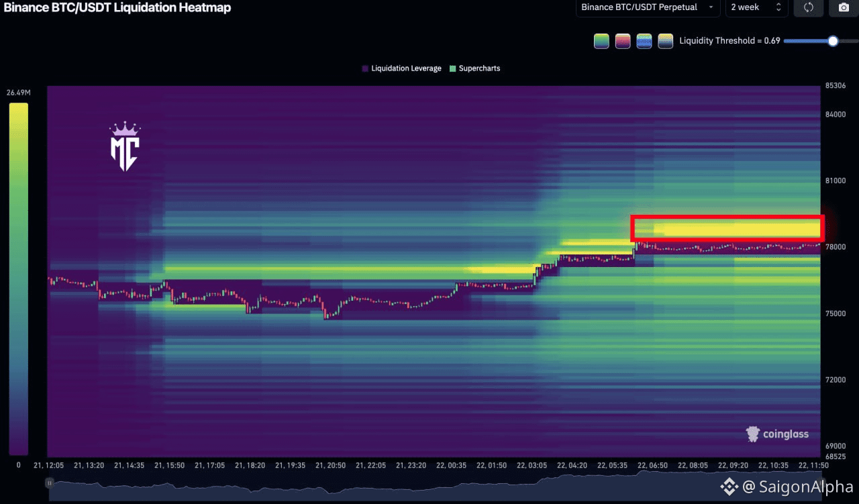Select the green-purple viridis color scheme
The image size is (859, 504).
601,41
